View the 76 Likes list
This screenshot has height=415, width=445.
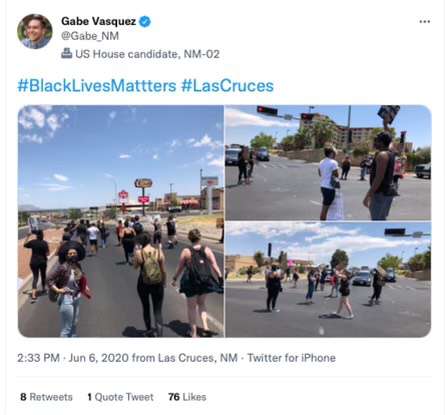coord(187,397)
